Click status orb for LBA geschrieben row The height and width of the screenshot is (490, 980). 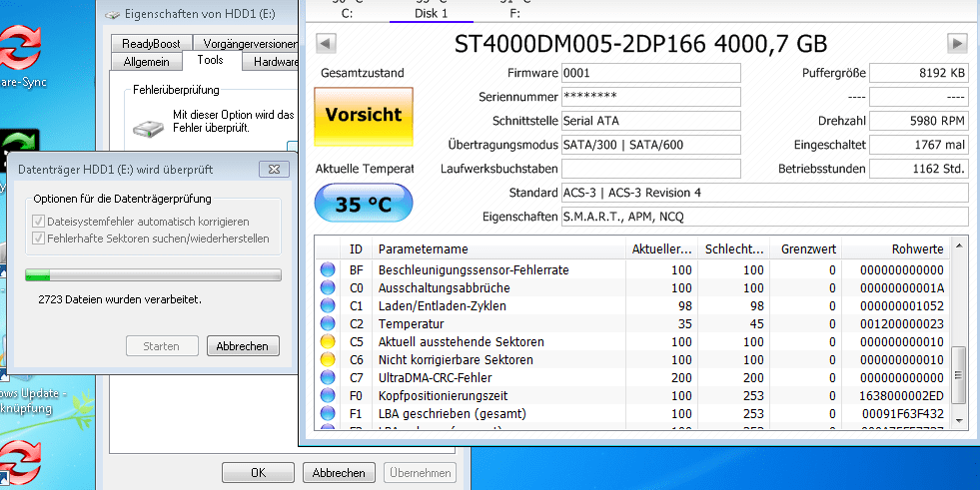pos(328,414)
